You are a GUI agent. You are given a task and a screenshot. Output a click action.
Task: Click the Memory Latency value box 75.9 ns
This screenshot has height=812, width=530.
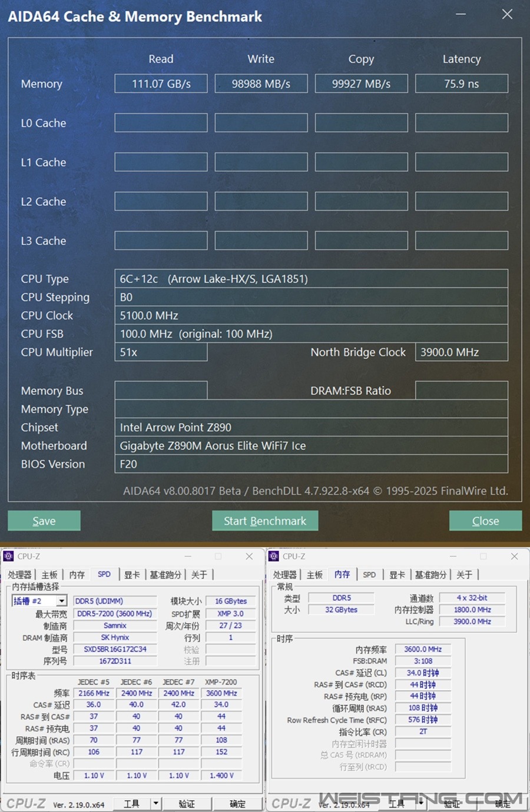pos(461,84)
